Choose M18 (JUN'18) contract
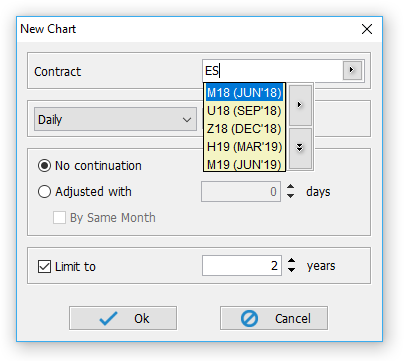407x361 pixels. coord(244,92)
